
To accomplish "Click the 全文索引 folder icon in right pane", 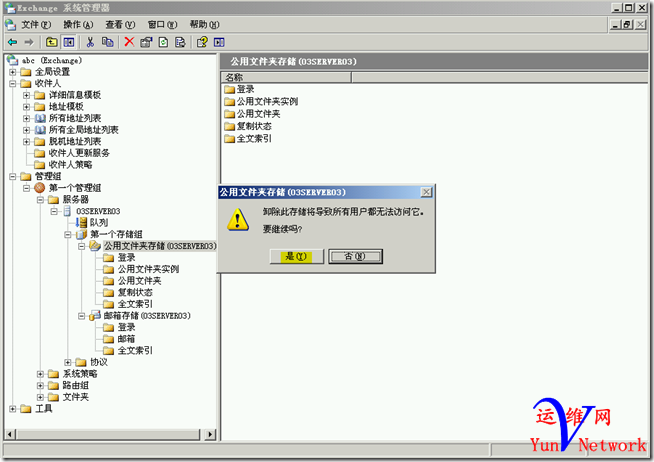I will pos(229,138).
